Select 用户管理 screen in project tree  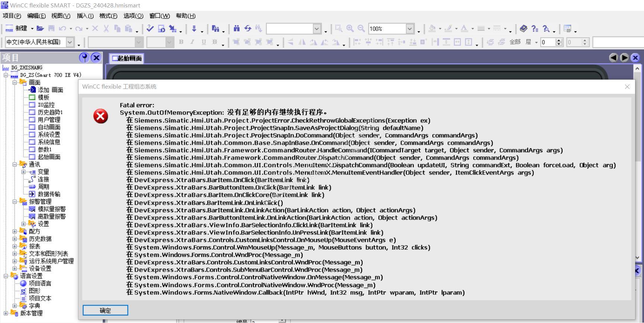click(x=49, y=119)
